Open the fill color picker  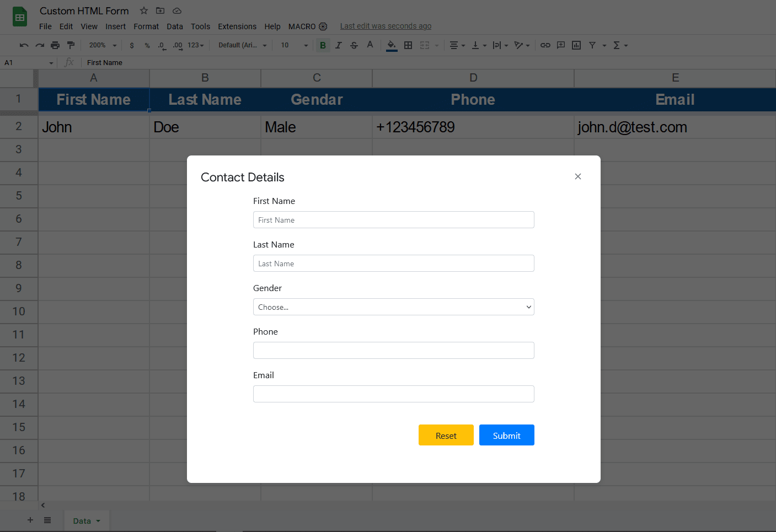(x=392, y=45)
